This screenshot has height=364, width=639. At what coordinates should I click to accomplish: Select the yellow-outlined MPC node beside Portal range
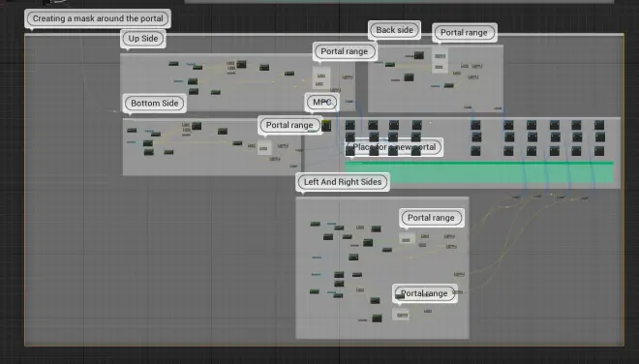(x=326, y=126)
